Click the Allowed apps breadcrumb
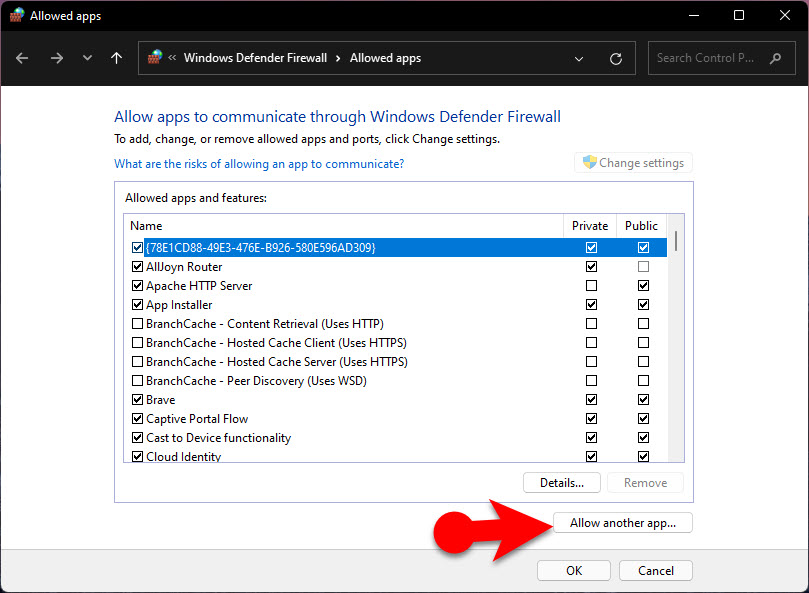Screen dimensions: 809x593 (385, 58)
